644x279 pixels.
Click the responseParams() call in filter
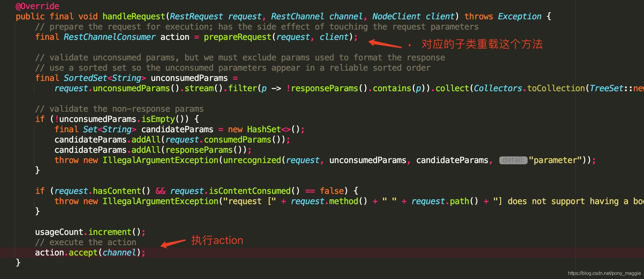coord(329,88)
